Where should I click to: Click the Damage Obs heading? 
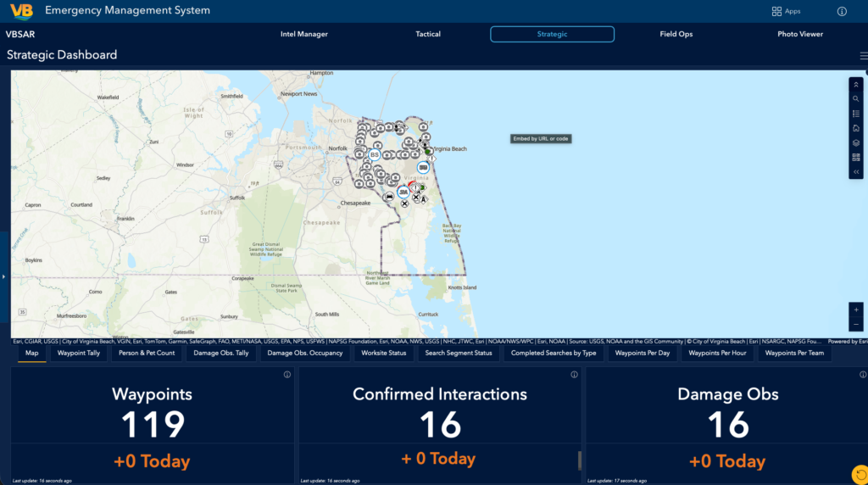(x=728, y=394)
